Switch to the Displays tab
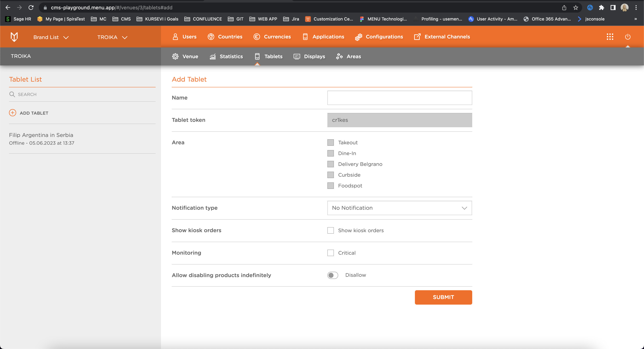The height and width of the screenshot is (349, 644). (x=309, y=56)
